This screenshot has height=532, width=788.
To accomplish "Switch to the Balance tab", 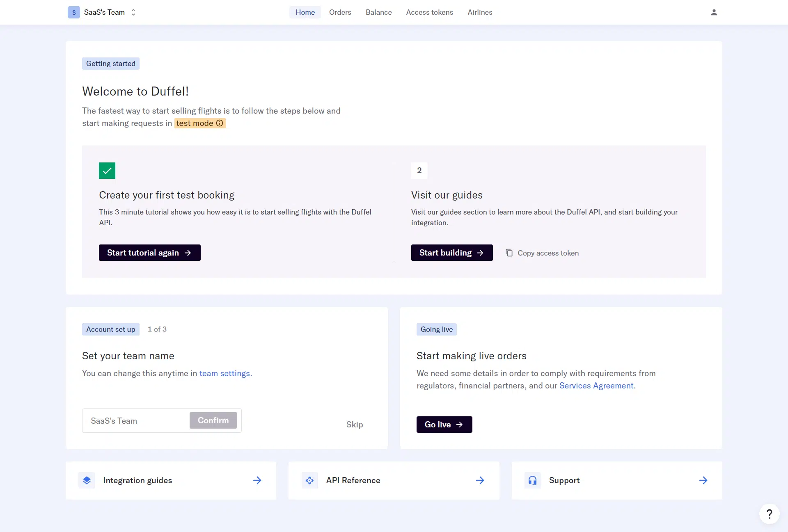I will (x=379, y=12).
